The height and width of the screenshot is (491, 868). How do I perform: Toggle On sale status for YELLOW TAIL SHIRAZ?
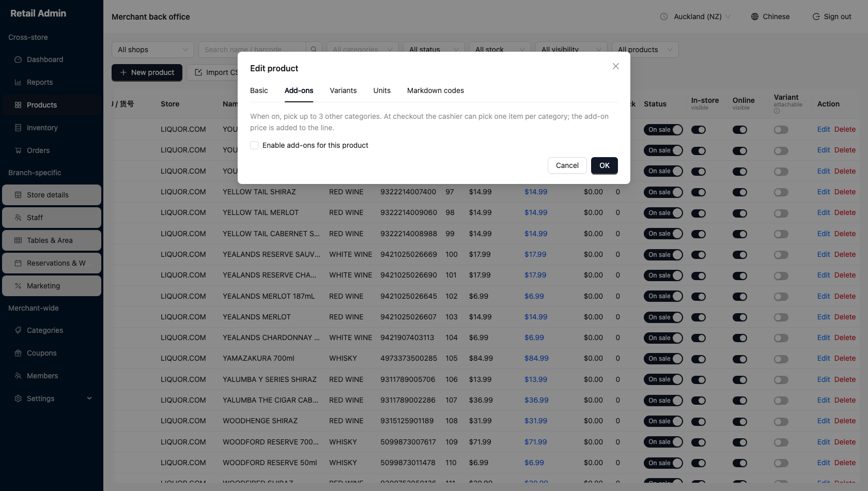tap(663, 192)
